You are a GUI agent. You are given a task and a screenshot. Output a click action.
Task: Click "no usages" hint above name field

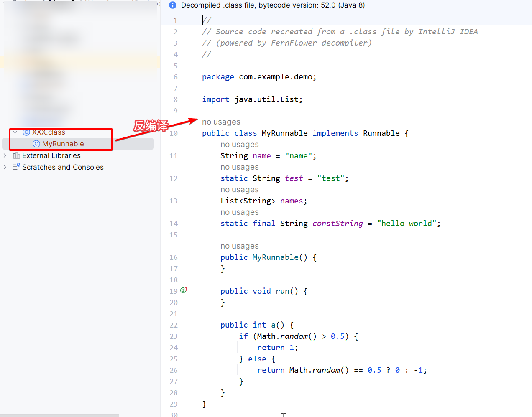[239, 145]
